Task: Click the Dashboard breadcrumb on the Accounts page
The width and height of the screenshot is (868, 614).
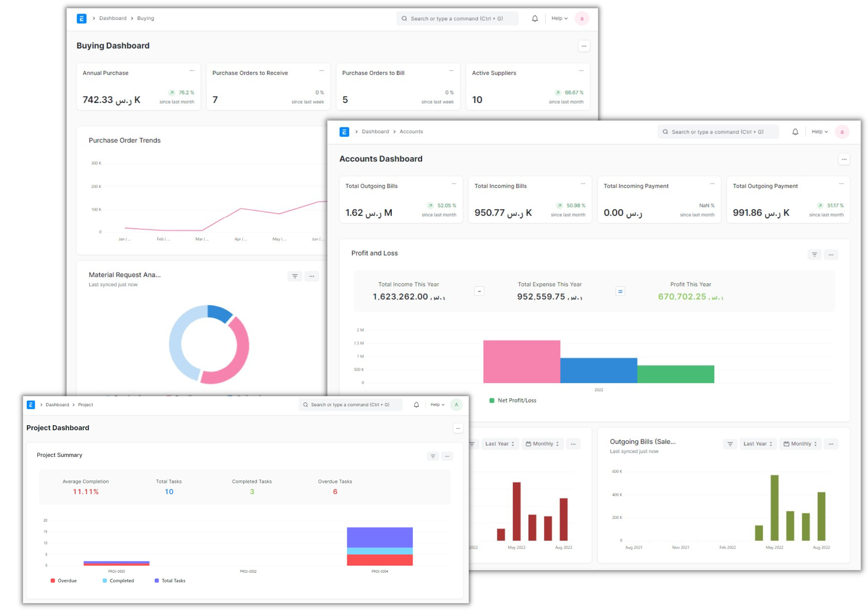Action: click(375, 132)
